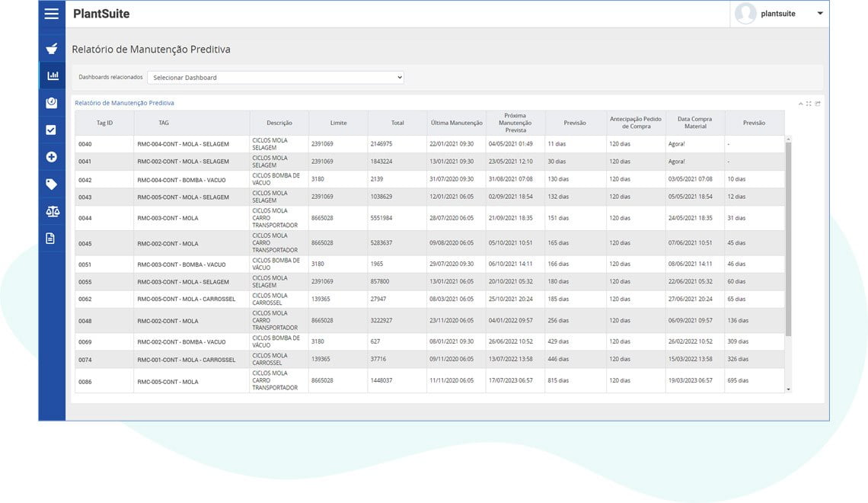Sort by Data Compra Material column header
The width and height of the screenshot is (868, 503).
point(694,123)
